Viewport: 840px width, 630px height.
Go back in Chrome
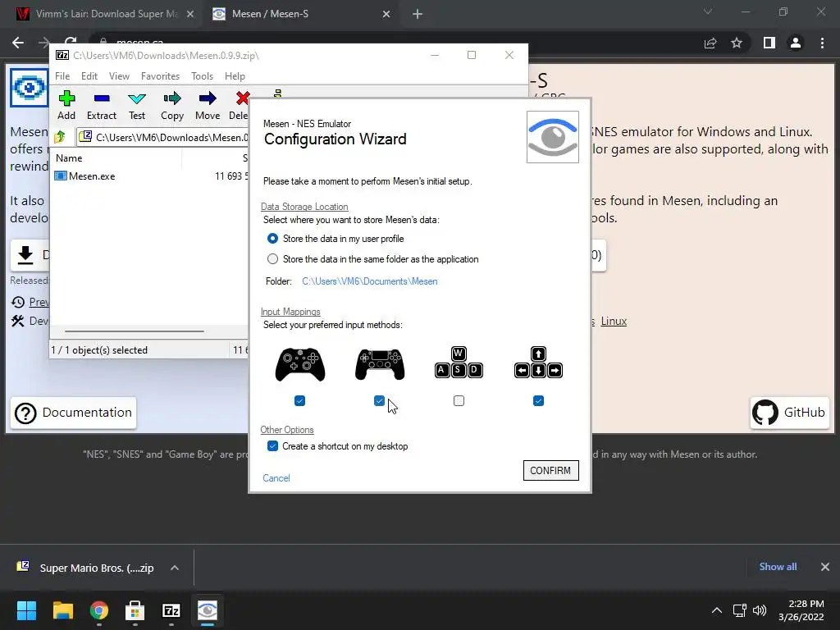[18, 43]
